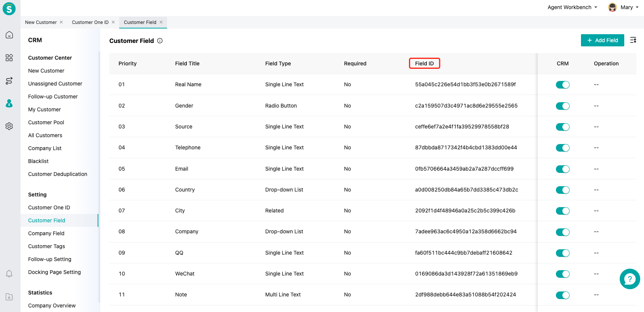Click the green S application logo
Screen dimensions: 644x312
click(x=9, y=8)
